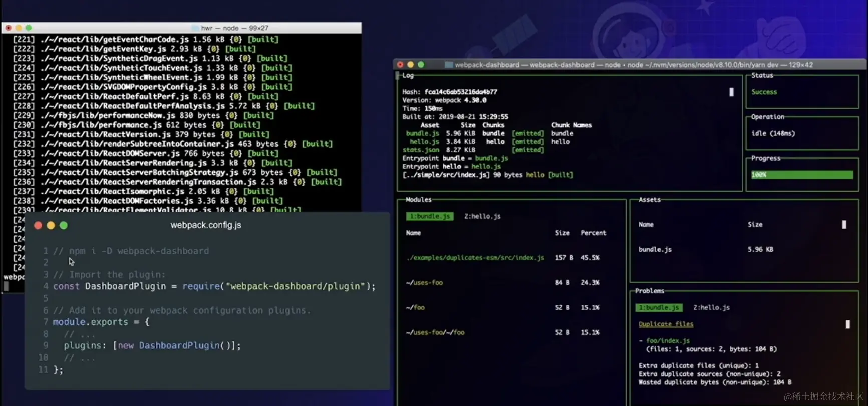Click the Log panel scrollbar marker
Image resolution: width=868 pixels, height=406 pixels.
click(x=731, y=92)
